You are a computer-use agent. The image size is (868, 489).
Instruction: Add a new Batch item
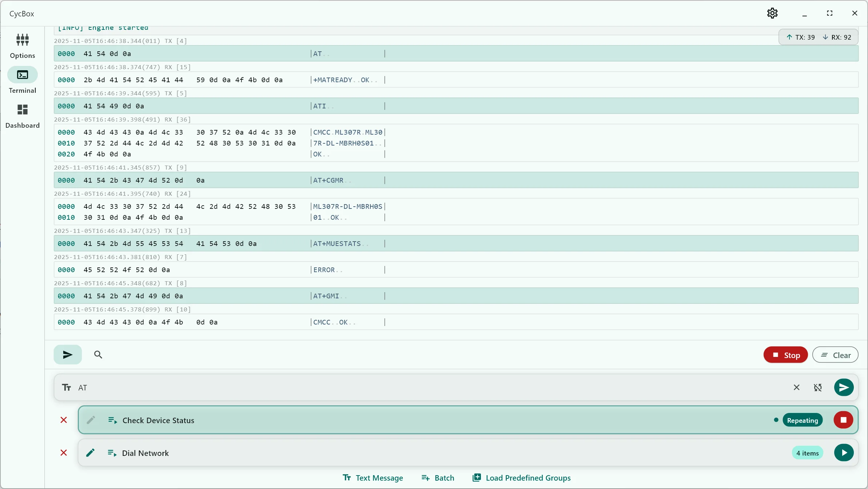(438, 478)
